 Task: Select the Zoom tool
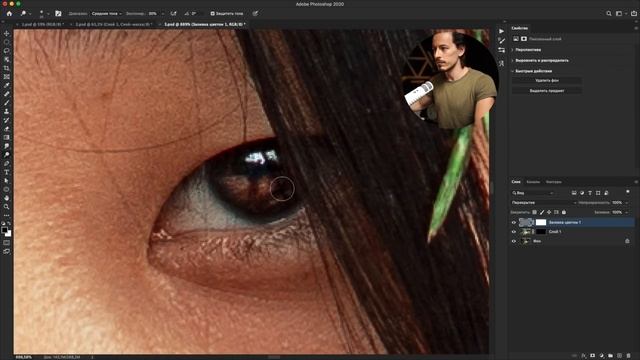tap(7, 207)
